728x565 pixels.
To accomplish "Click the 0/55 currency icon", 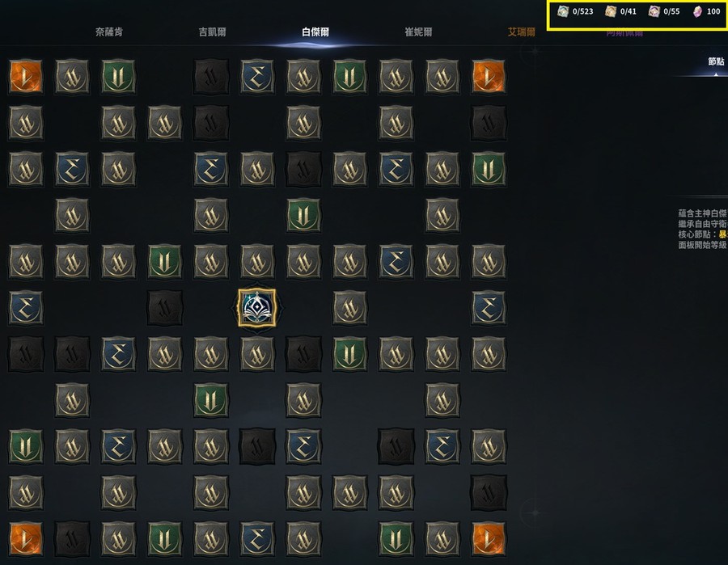I will (654, 11).
